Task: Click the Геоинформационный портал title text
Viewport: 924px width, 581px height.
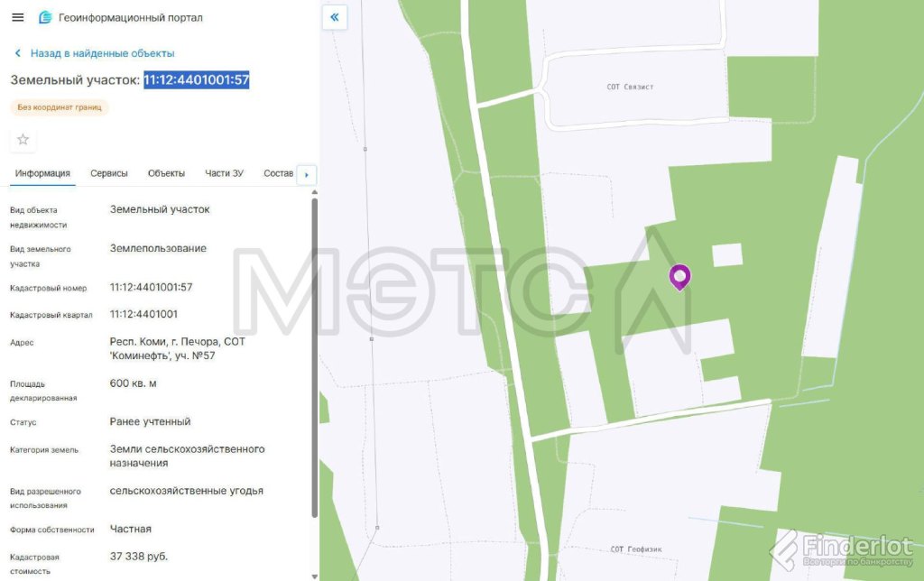Action: 131,18
